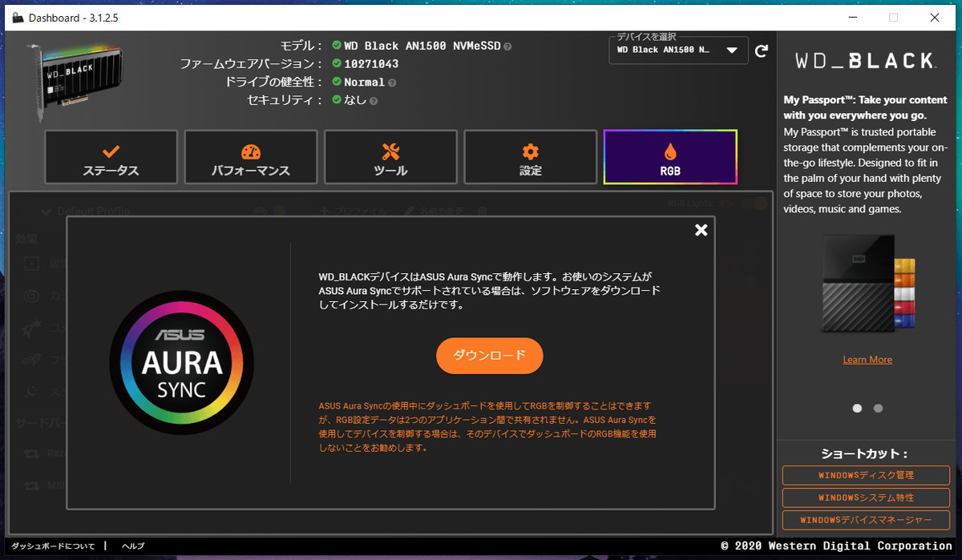Refresh the device list with reload icon
This screenshot has width=962, height=560.
(x=762, y=50)
